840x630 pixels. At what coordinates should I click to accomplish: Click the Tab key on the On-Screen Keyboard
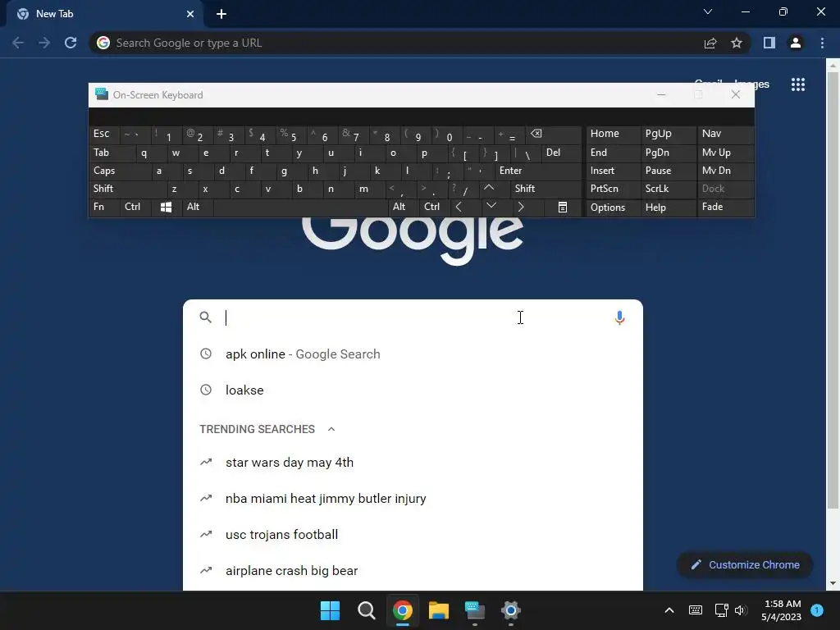112,153
